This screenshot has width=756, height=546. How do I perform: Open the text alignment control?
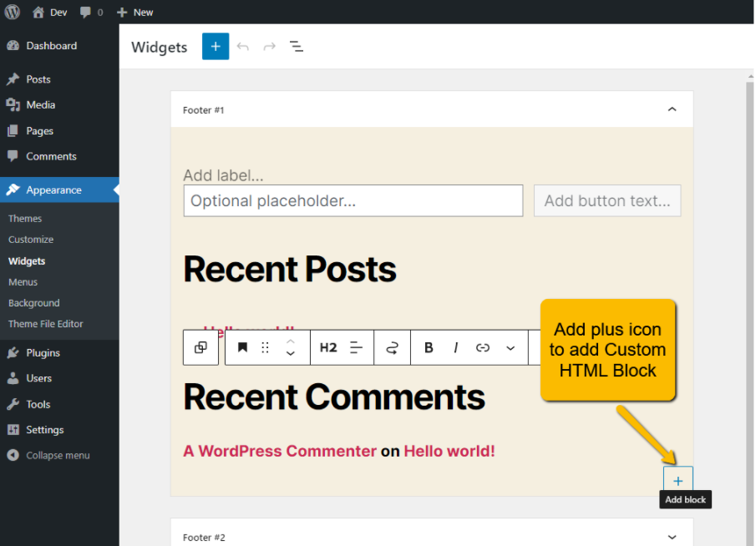pos(358,347)
